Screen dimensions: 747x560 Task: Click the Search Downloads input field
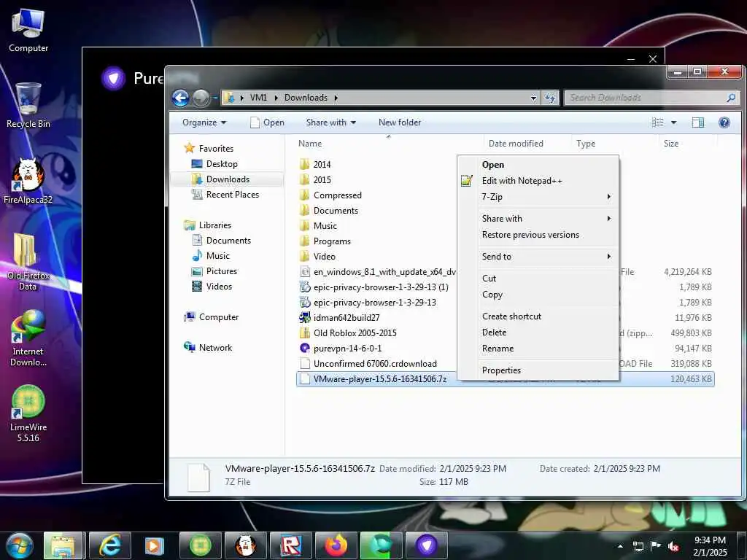pyautogui.click(x=646, y=98)
